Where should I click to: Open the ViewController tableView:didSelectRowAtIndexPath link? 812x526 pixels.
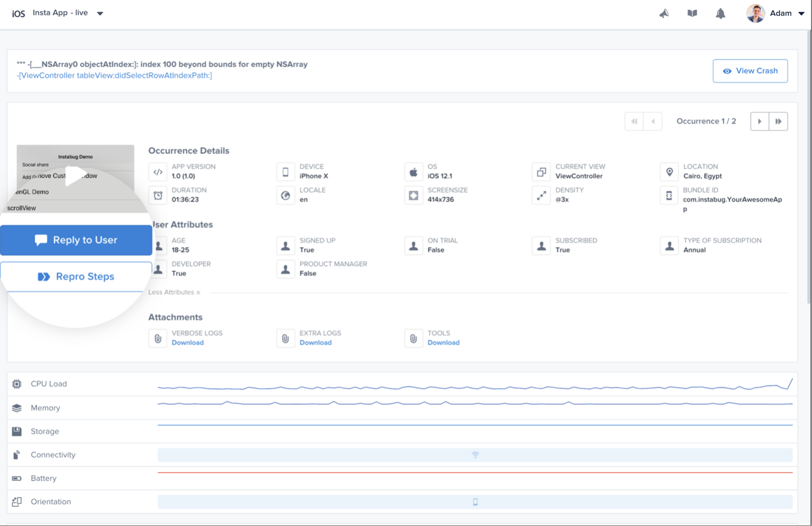114,75
